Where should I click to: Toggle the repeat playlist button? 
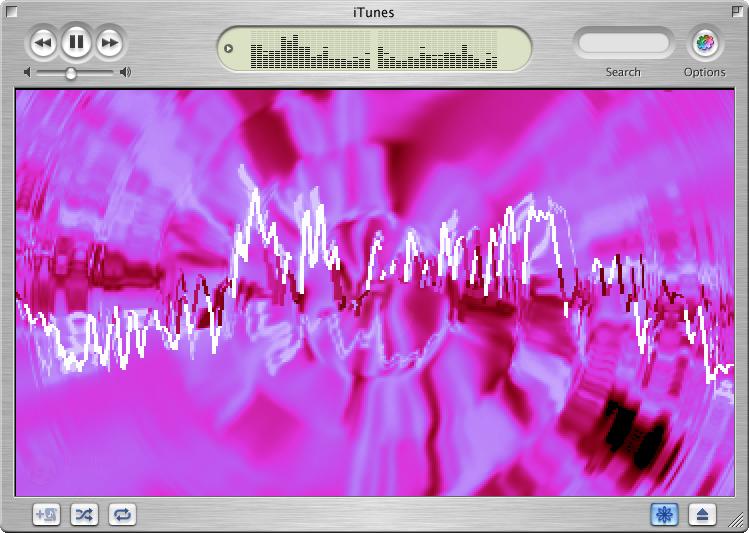pyautogui.click(x=122, y=514)
